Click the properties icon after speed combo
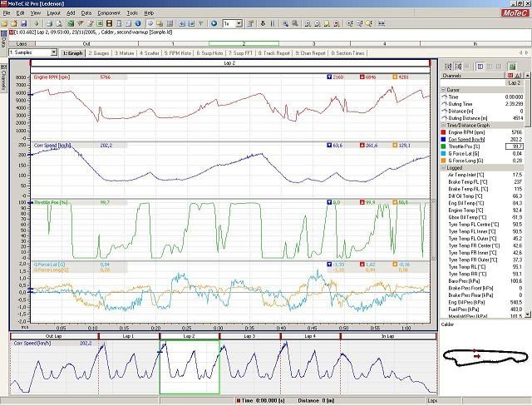 [250, 23]
